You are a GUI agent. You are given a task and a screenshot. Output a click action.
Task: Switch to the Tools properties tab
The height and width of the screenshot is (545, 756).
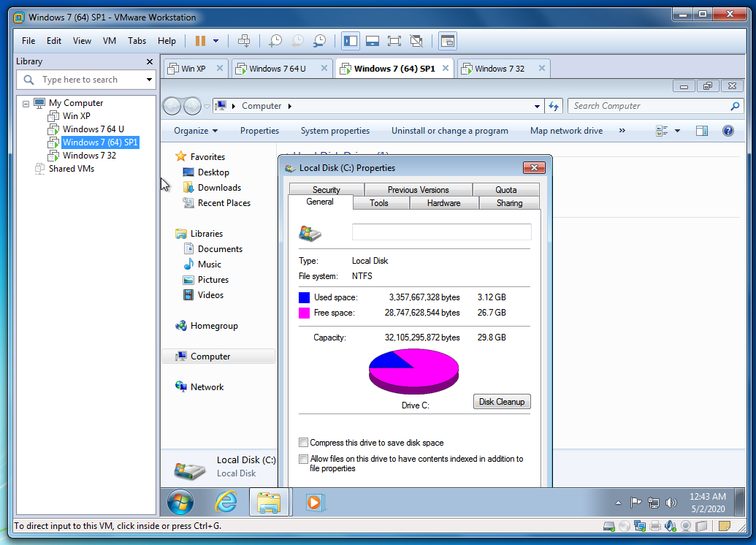click(x=379, y=203)
